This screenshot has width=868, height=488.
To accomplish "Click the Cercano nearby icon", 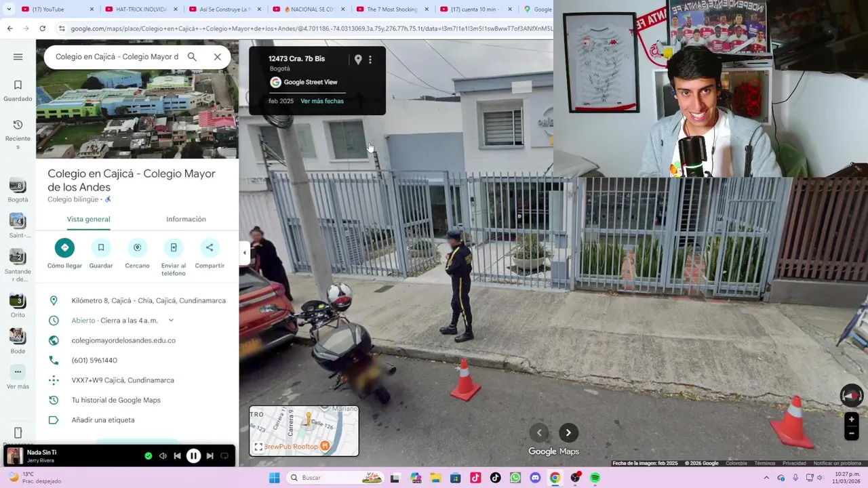I will [137, 247].
